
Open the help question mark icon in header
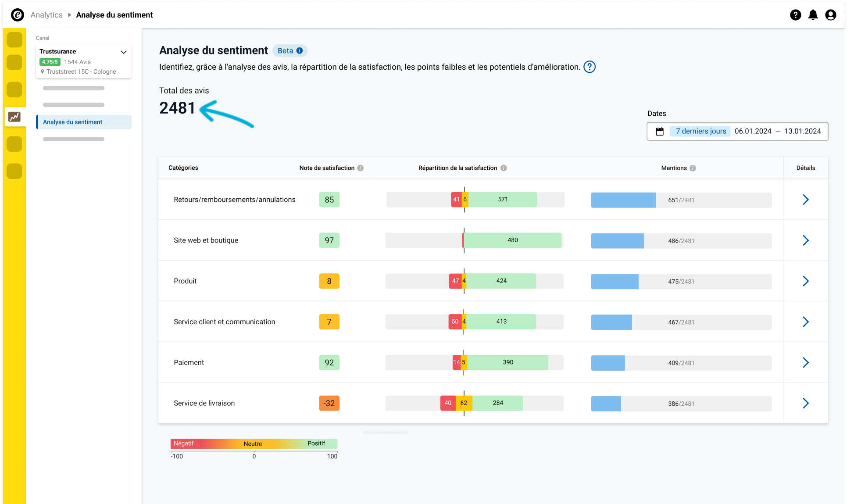(796, 15)
